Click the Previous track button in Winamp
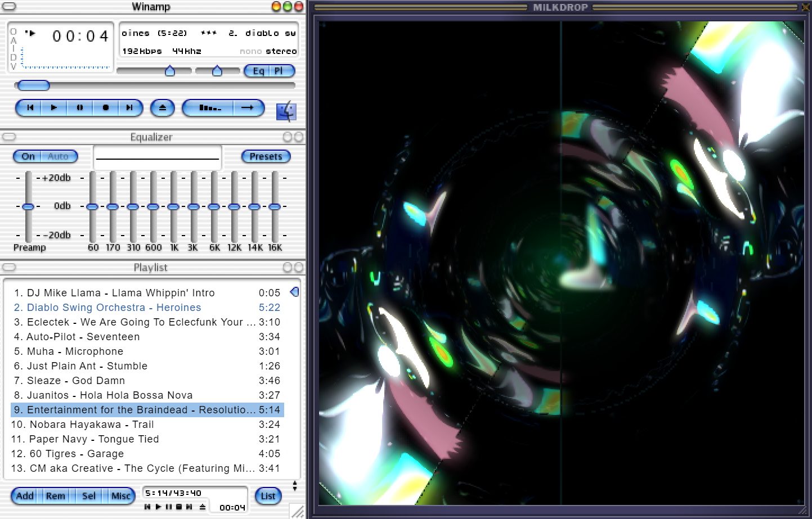 [x=30, y=107]
